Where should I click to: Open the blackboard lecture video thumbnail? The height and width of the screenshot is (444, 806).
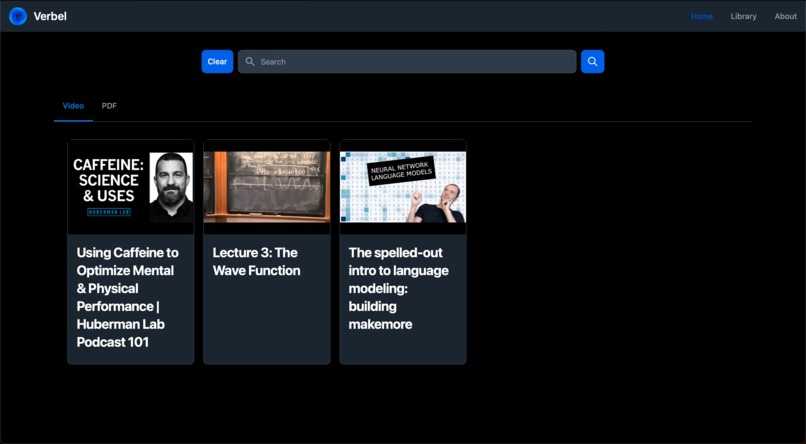267,187
